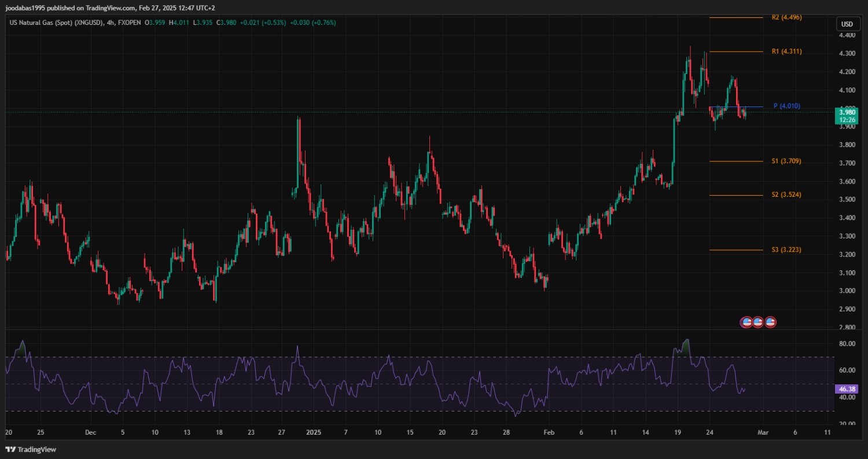Click the change value +0.030 (+0.76%)
Screen dimensions: 868x459
click(x=313, y=23)
